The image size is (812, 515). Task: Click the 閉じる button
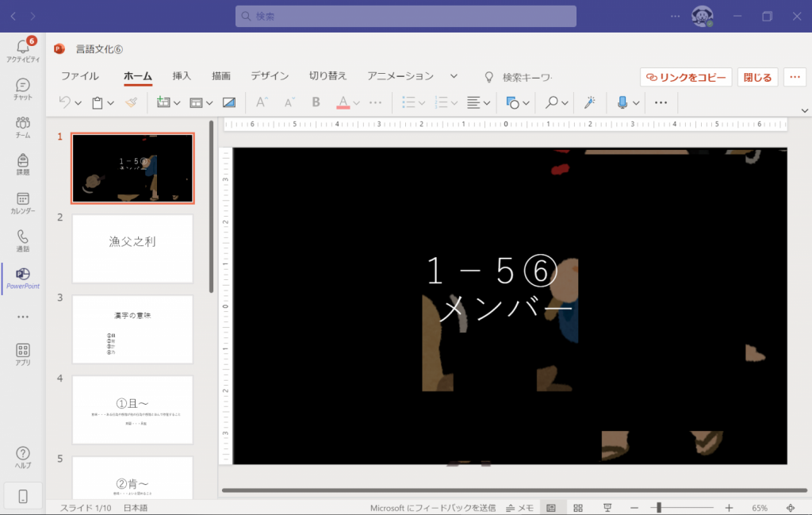[757, 77]
